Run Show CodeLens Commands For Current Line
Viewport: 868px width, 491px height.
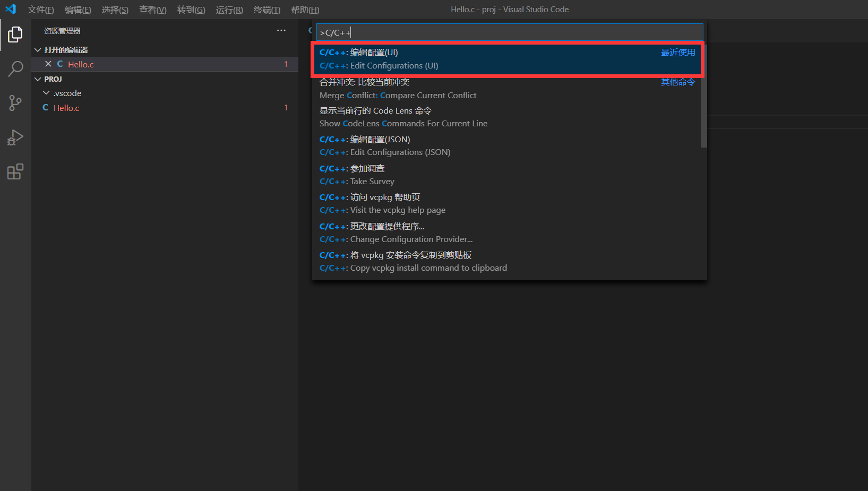click(x=506, y=117)
